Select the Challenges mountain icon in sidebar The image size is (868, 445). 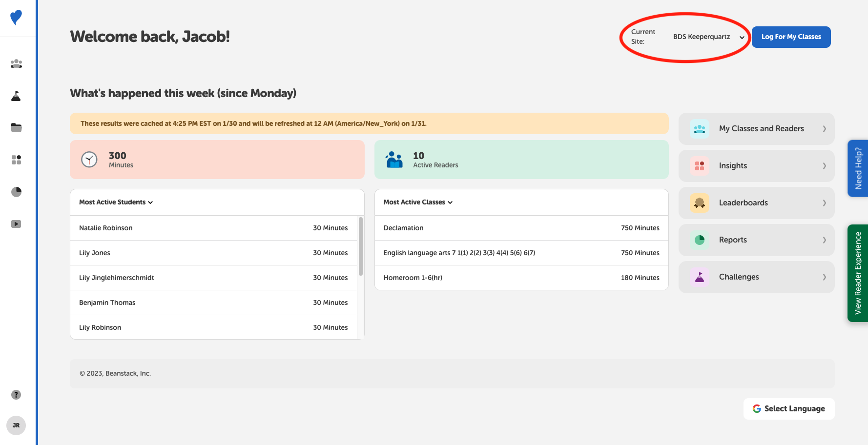[x=16, y=96]
